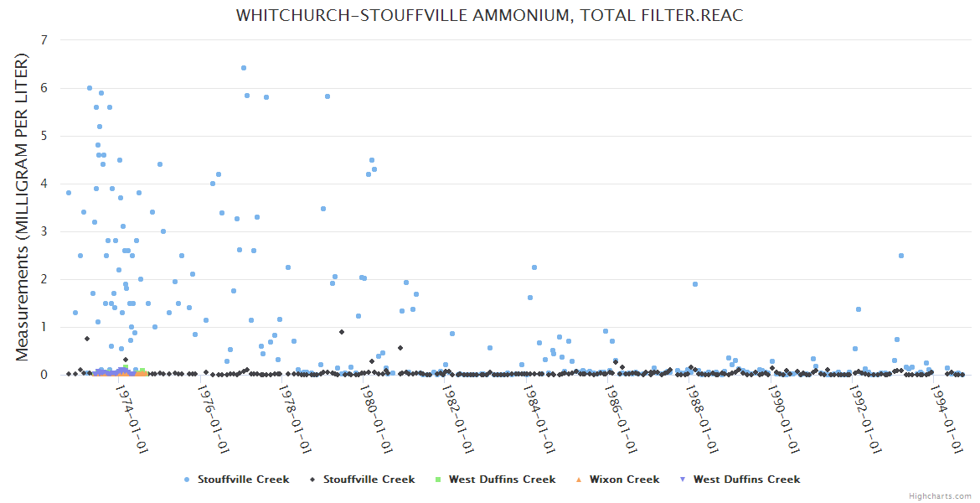Screen dimensions: 980x503
Task: Open the Highcharts.com credit link
Action: [940, 495]
